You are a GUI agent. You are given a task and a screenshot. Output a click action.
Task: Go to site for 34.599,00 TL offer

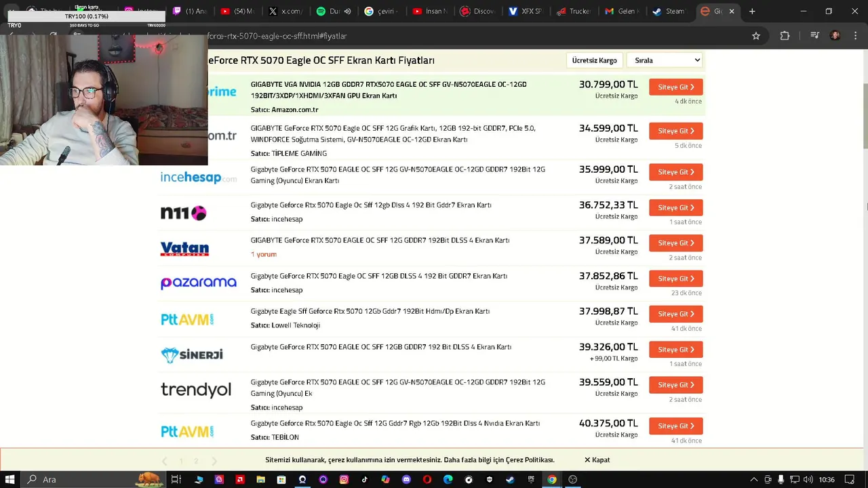(676, 131)
